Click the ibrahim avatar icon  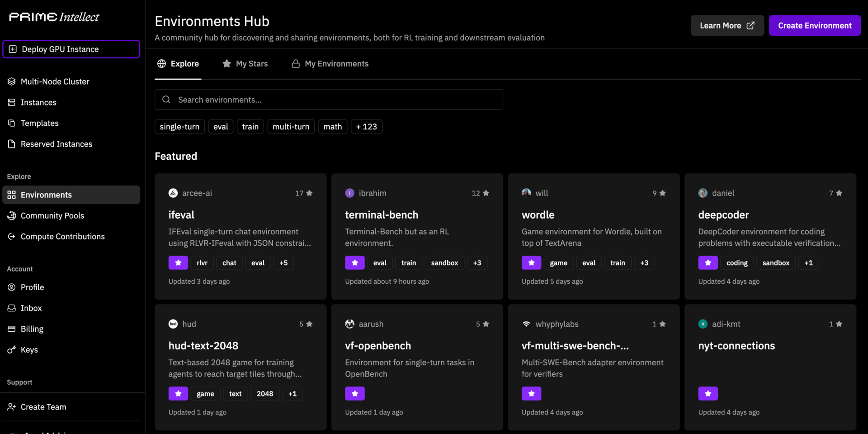point(349,193)
